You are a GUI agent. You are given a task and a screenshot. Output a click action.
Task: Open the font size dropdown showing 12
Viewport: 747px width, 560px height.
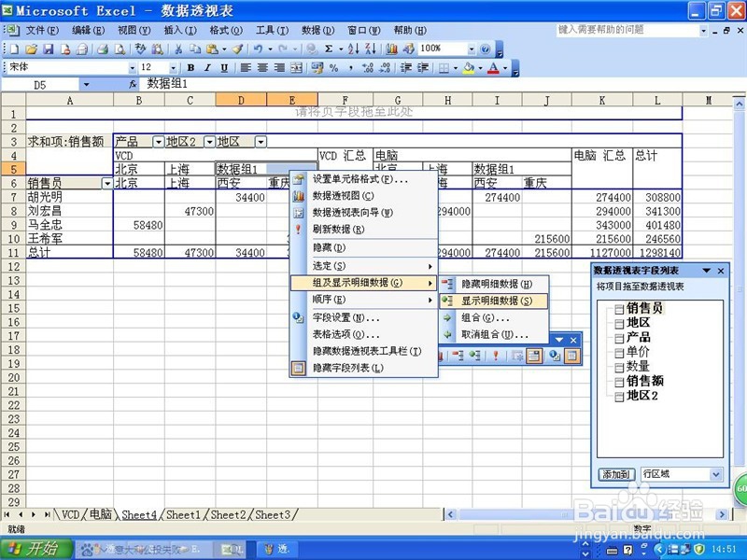coord(173,68)
